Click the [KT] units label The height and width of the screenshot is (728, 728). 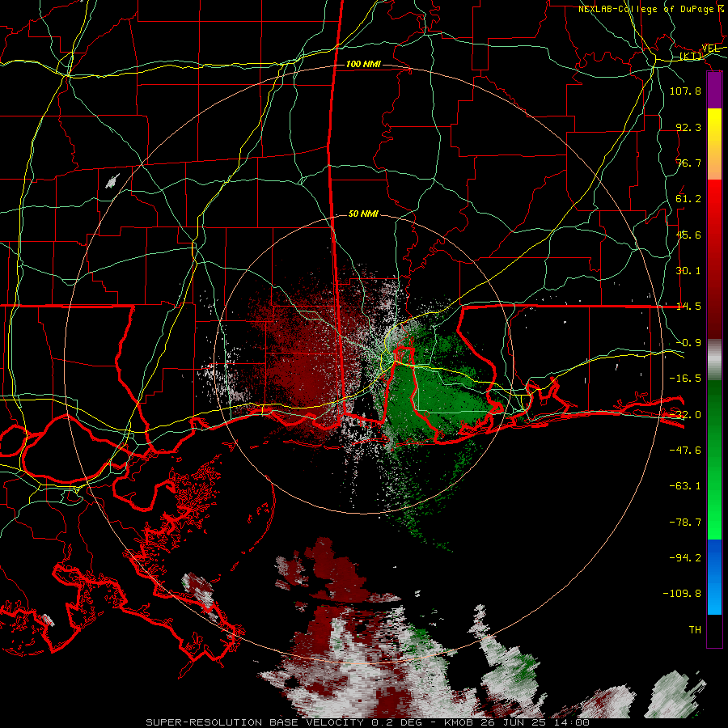pyautogui.click(x=690, y=57)
